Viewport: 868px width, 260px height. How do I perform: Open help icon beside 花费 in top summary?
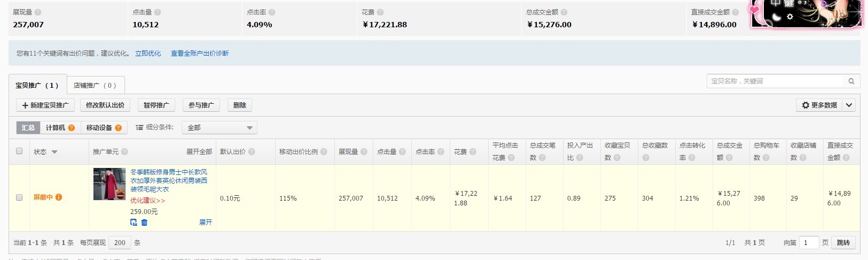click(380, 12)
